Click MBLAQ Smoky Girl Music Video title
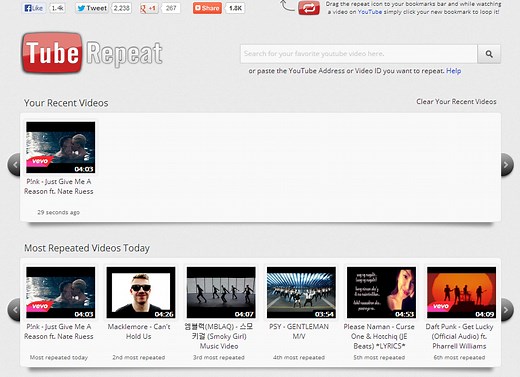 pos(219,336)
